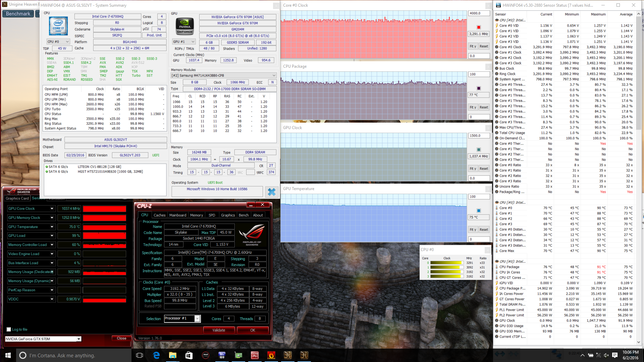
Task: Enable the Log to file checkbox
Action: click(x=9, y=329)
